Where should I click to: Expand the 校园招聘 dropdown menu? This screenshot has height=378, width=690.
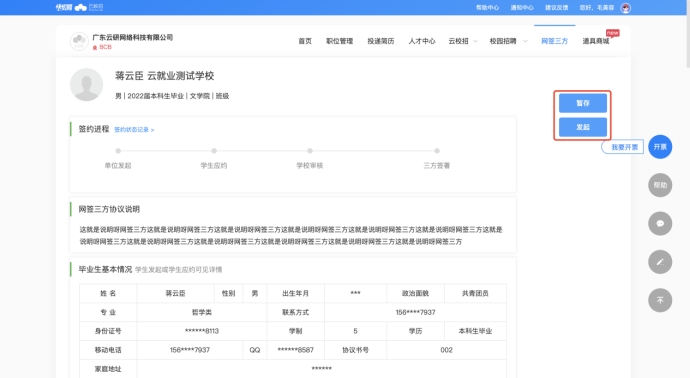[x=508, y=41]
